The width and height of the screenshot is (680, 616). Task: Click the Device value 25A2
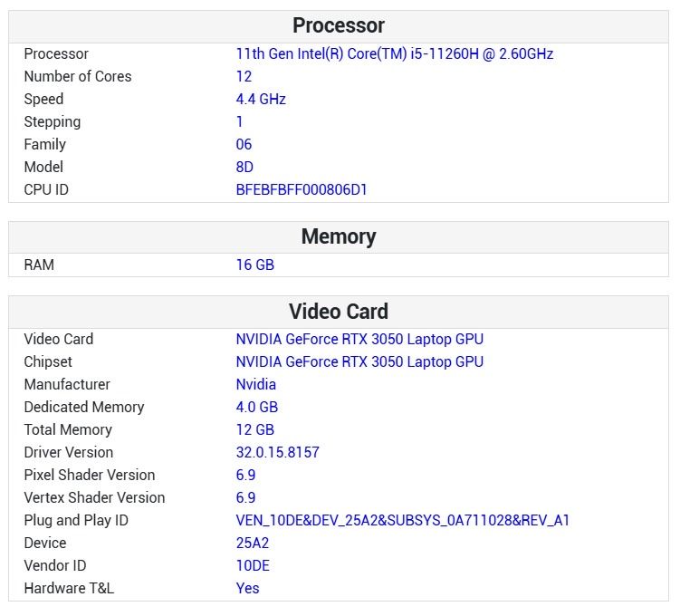tap(253, 544)
